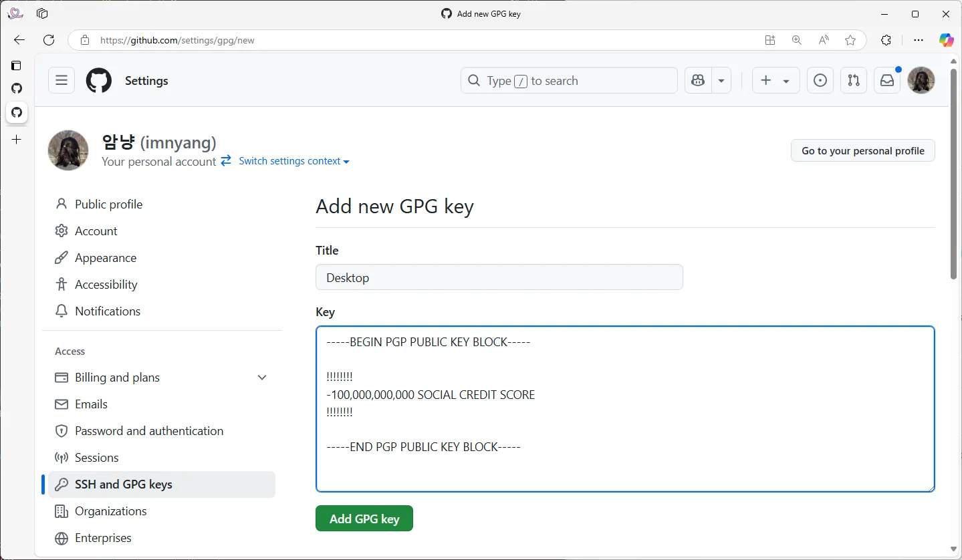Open the notifications inbox icon
The width and height of the screenshot is (962, 560).
[x=887, y=81]
